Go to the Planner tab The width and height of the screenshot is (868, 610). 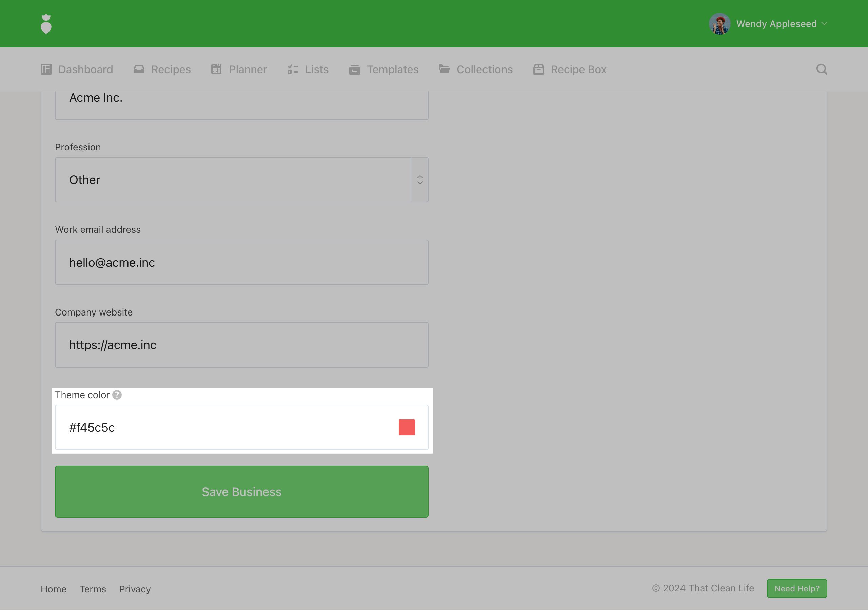(x=248, y=69)
